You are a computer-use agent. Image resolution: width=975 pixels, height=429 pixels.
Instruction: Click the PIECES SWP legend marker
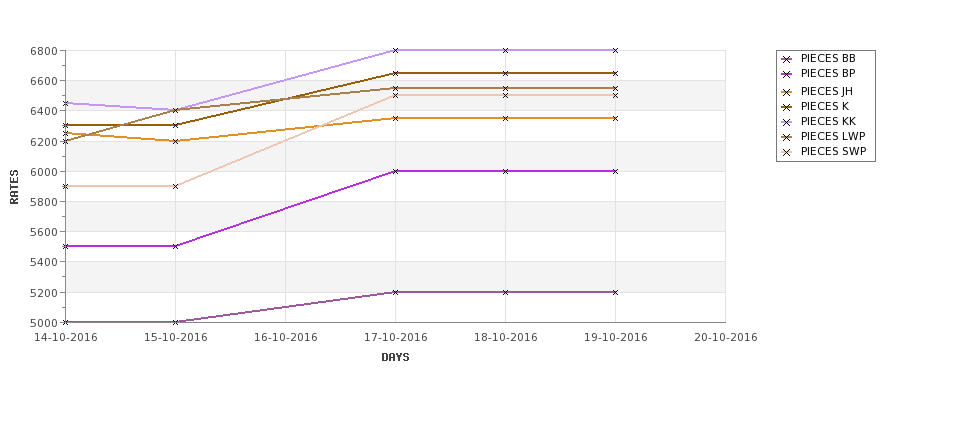click(x=787, y=152)
